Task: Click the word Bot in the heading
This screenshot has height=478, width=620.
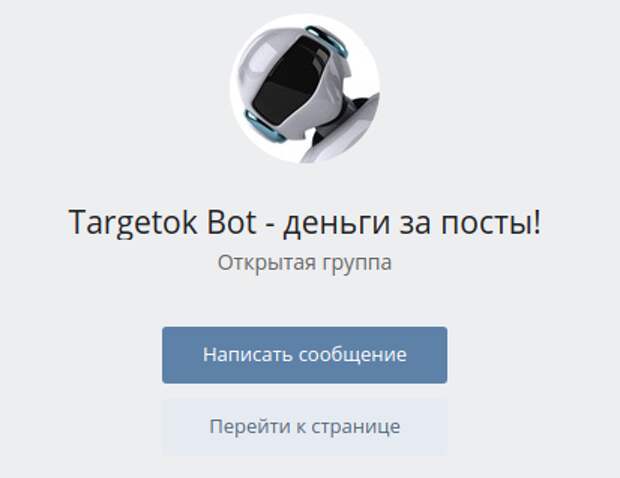Action: 231,222
